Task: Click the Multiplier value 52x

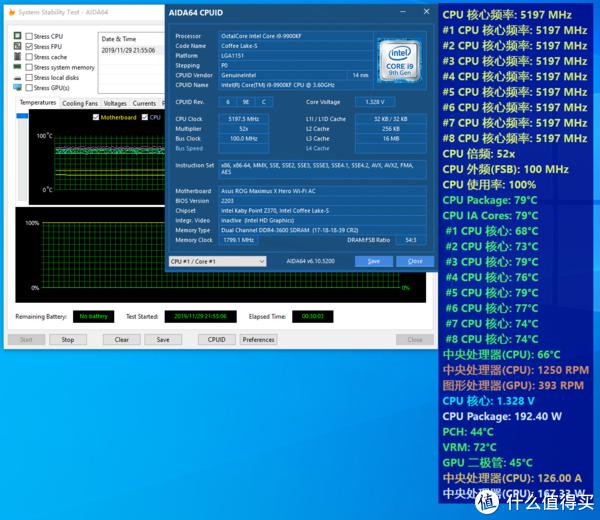Action: pos(243,129)
